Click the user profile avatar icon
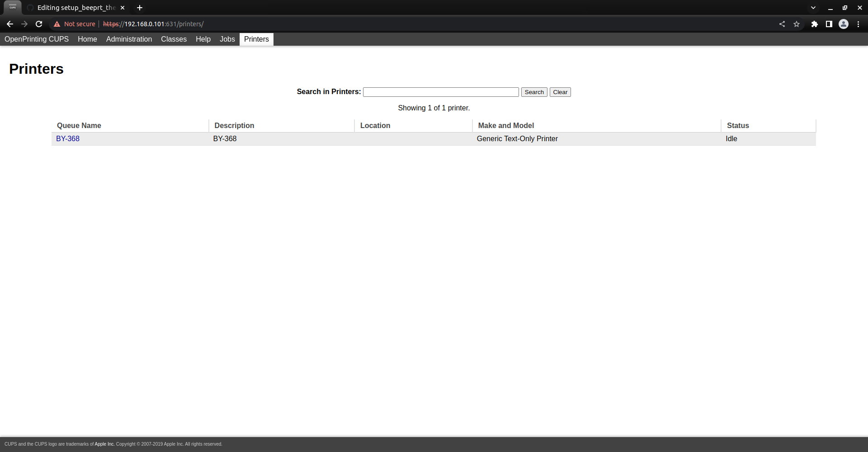 coord(844,24)
